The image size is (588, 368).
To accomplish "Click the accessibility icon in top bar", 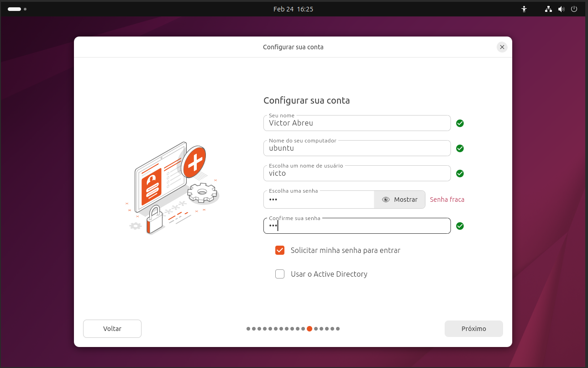I will pyautogui.click(x=524, y=9).
